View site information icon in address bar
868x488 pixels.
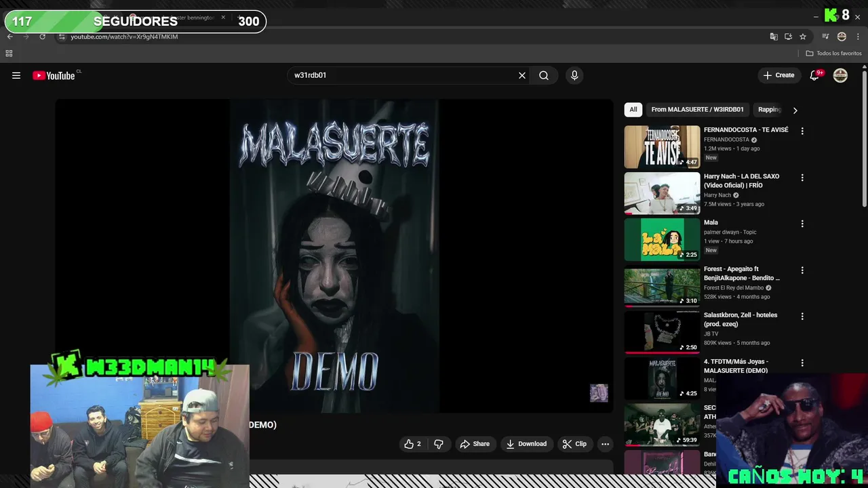[x=62, y=37]
